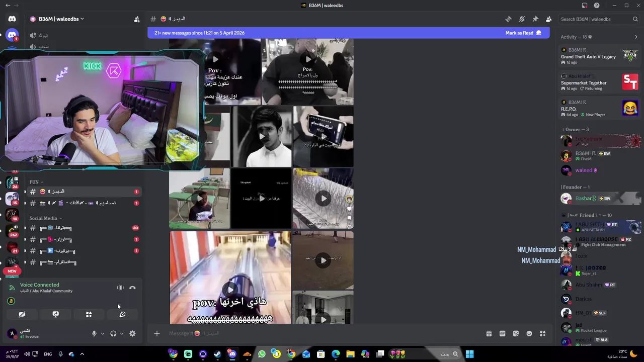Play the bowling 'pov' video
This screenshot has width=644, height=362.
point(230,289)
